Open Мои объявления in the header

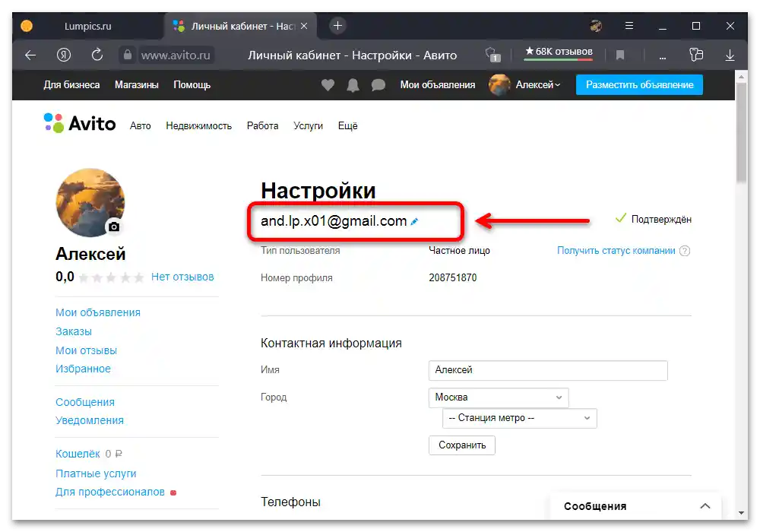(438, 85)
